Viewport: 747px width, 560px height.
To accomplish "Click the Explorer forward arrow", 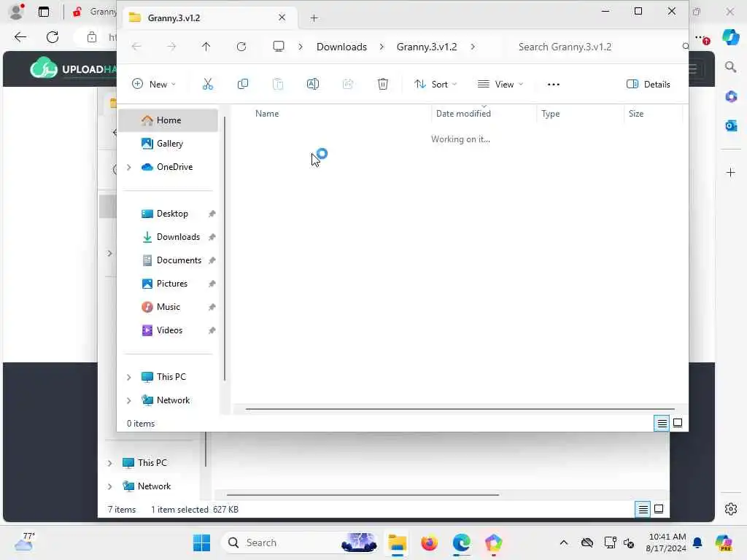I will tap(171, 47).
